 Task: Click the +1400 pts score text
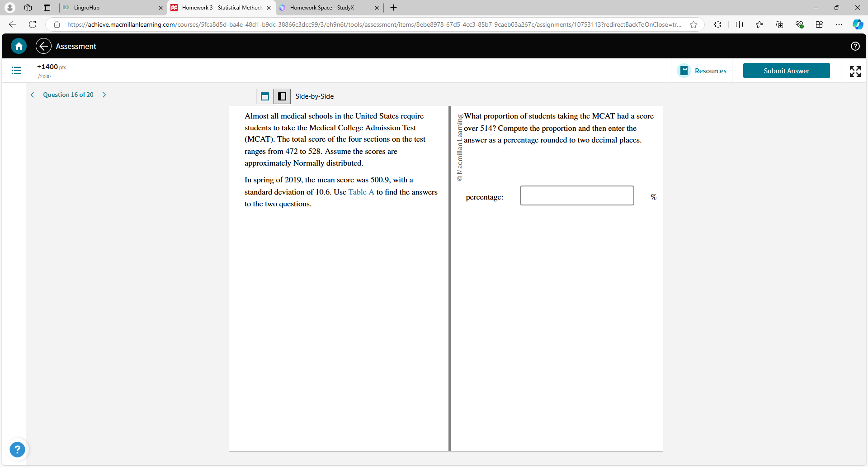pyautogui.click(x=52, y=67)
